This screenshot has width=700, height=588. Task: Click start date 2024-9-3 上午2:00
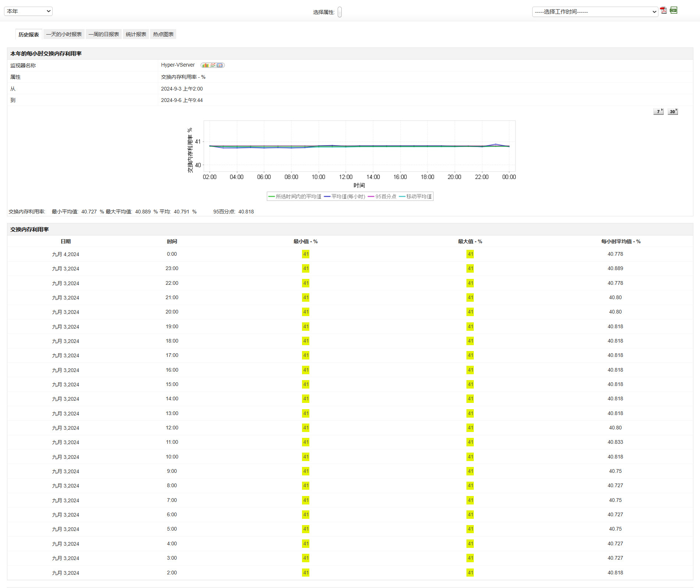[x=182, y=89]
